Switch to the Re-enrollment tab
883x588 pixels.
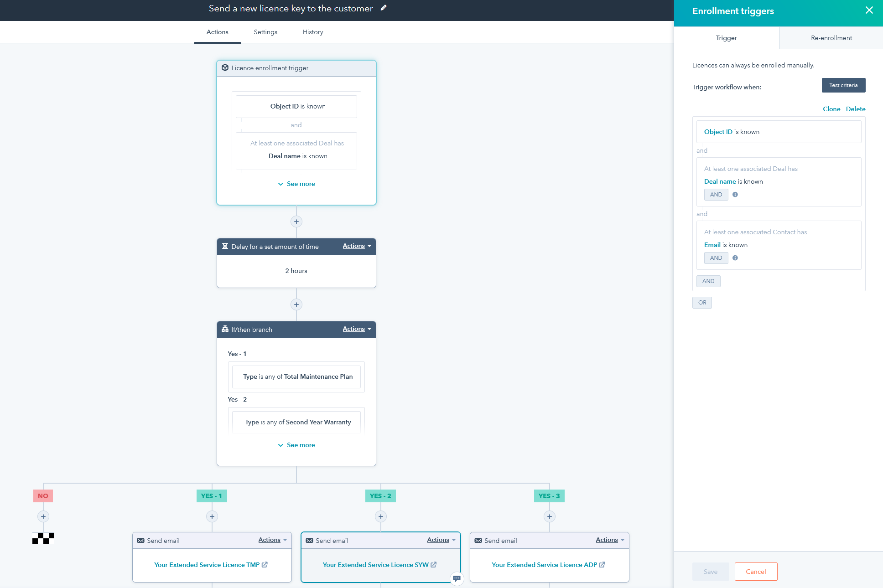(831, 38)
